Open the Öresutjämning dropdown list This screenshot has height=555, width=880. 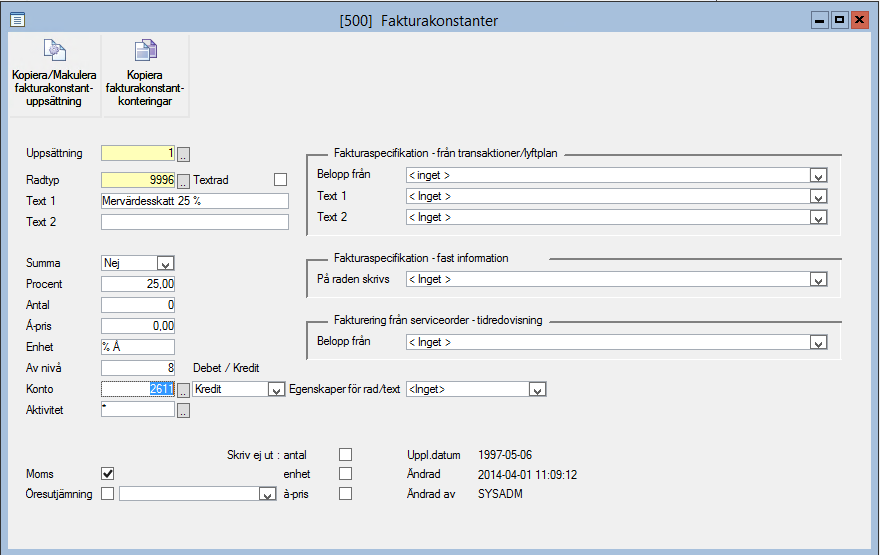267,494
